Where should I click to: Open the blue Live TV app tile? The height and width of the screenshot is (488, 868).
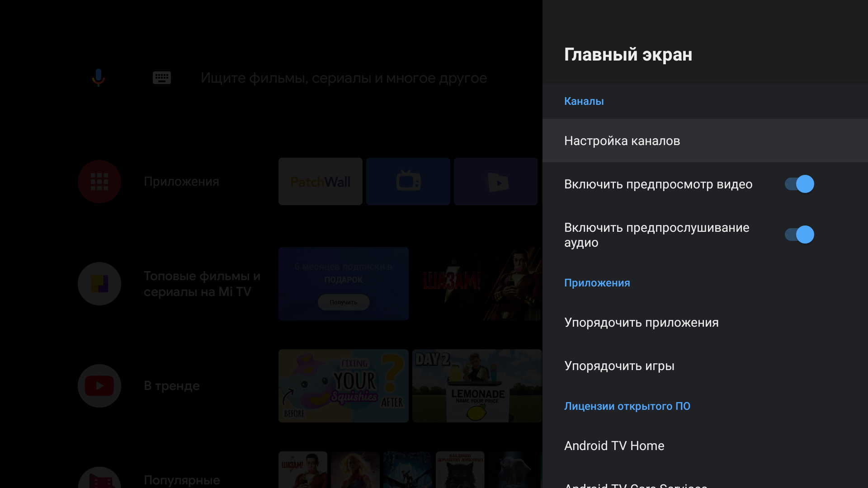pyautogui.click(x=408, y=182)
